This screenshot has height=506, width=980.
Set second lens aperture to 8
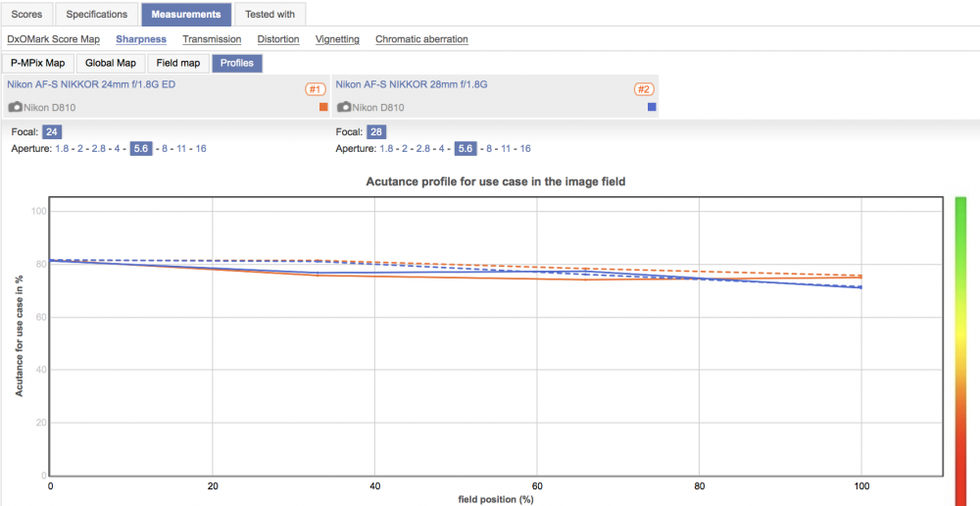[489, 149]
